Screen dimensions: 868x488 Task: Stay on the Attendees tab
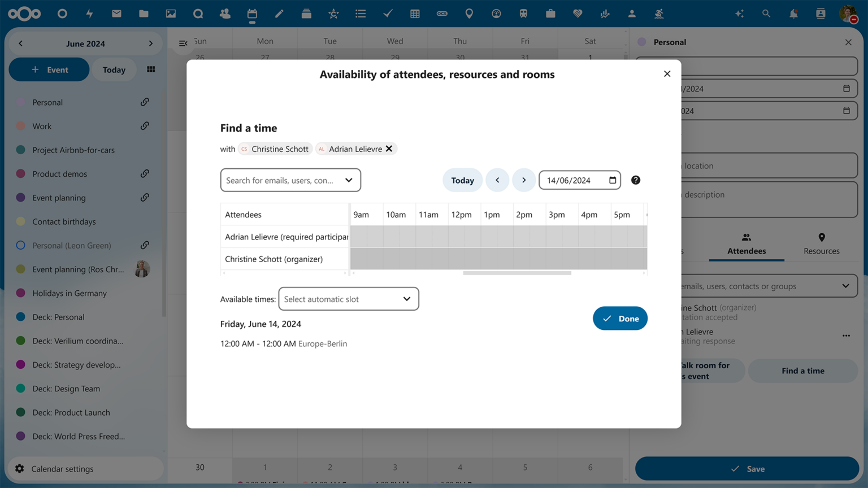pos(746,244)
